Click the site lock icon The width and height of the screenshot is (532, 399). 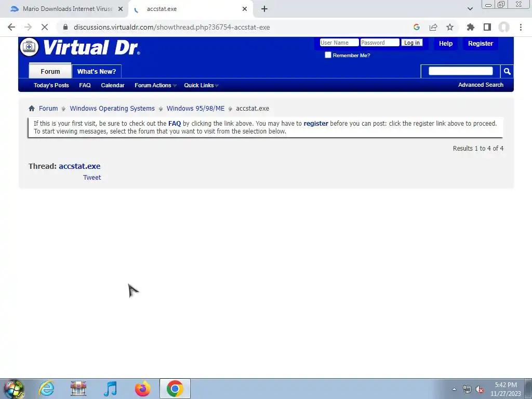65,27
